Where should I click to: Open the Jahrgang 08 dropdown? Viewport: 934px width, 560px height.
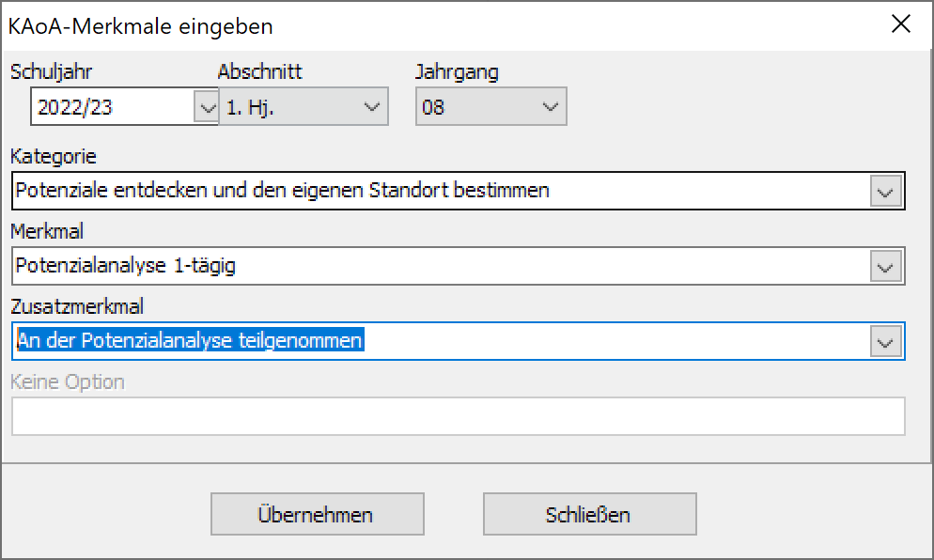point(490,106)
